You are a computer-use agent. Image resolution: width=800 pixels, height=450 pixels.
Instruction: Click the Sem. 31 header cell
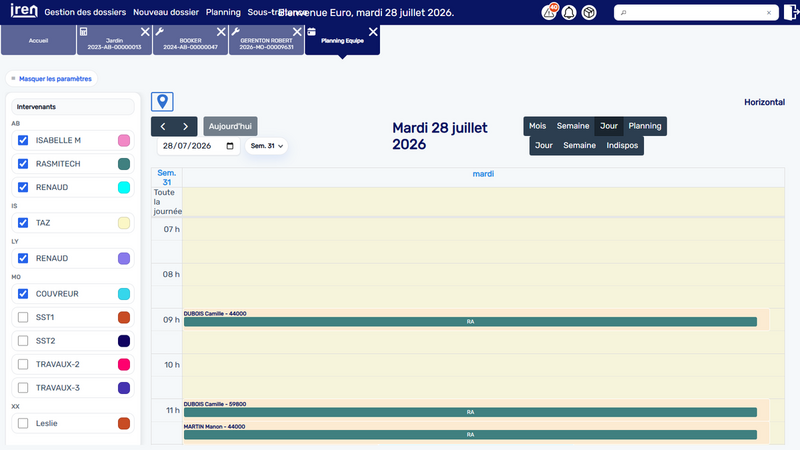click(x=167, y=178)
